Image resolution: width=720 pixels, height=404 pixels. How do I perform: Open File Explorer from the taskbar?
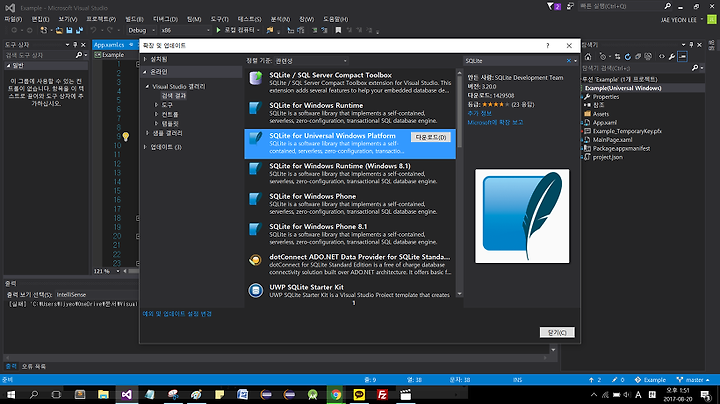(x=103, y=394)
